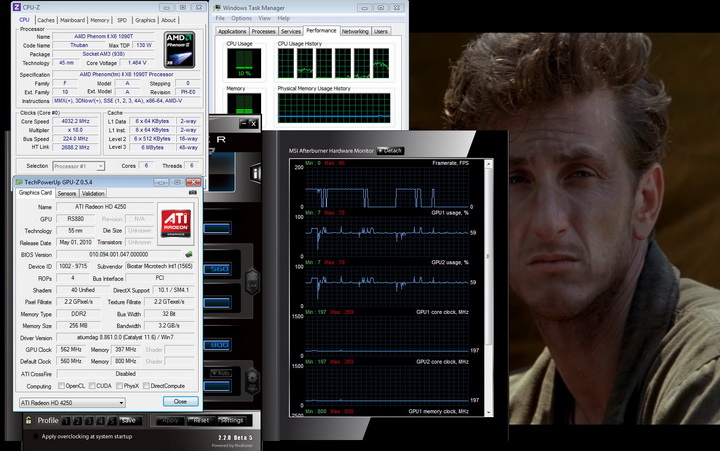Toggle the Afterburner fan Auto button

pos(220,373)
